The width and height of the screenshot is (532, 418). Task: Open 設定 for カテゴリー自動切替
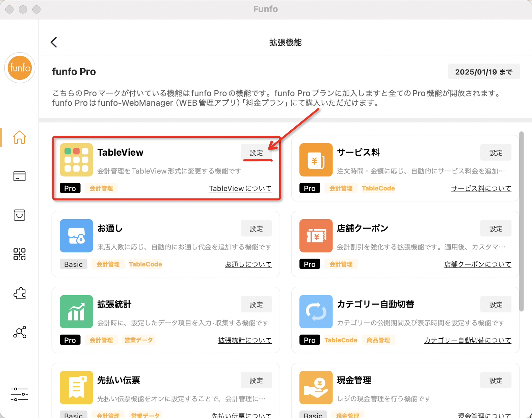click(496, 305)
